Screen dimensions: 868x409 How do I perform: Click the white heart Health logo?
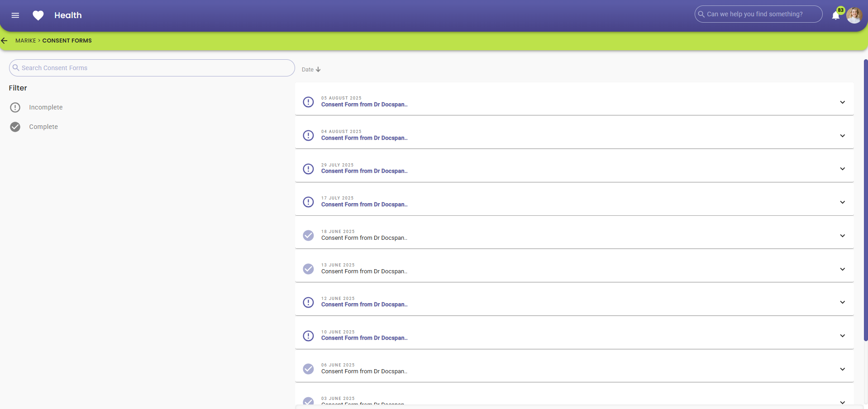coord(38,15)
